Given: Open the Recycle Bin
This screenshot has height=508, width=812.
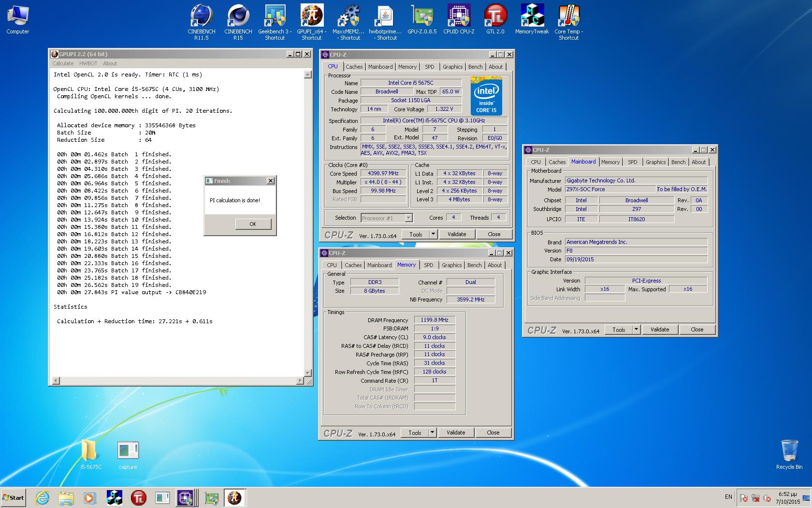Looking at the screenshot, I should (789, 455).
